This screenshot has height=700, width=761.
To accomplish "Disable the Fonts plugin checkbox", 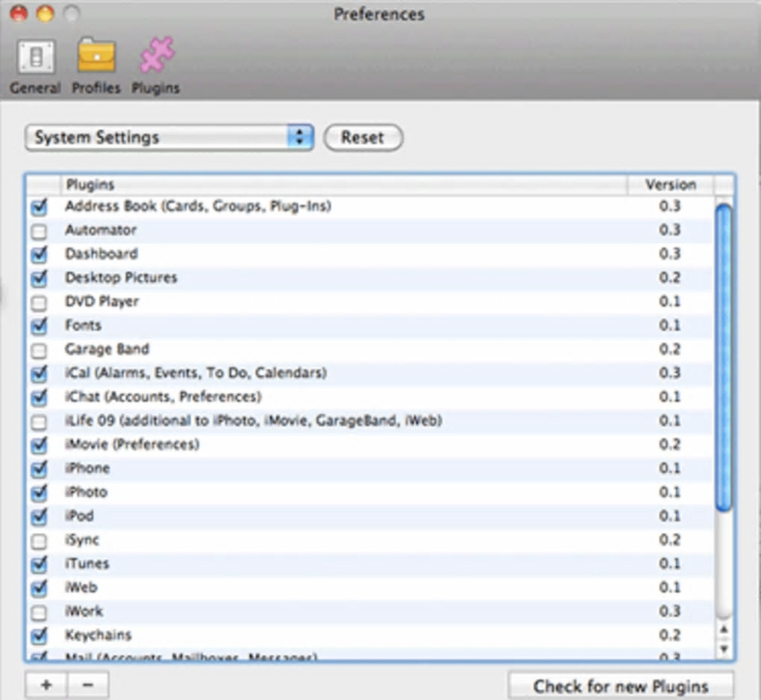I will 40,326.
